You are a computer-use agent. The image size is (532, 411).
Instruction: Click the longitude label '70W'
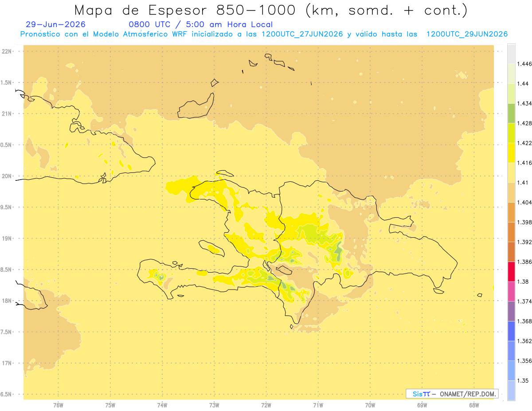370,405
